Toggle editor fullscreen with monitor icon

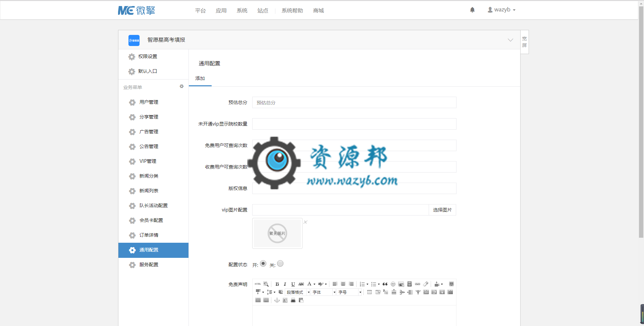point(451,284)
